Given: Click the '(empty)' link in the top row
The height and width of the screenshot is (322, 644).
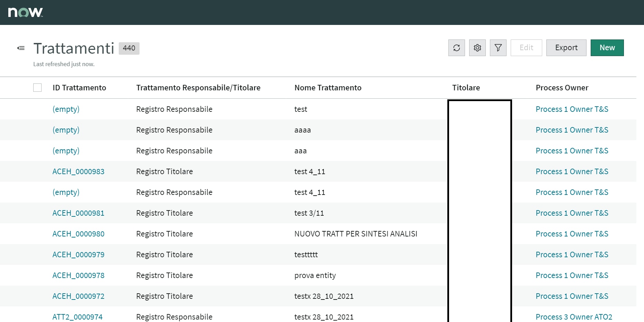Looking at the screenshot, I should (66, 109).
